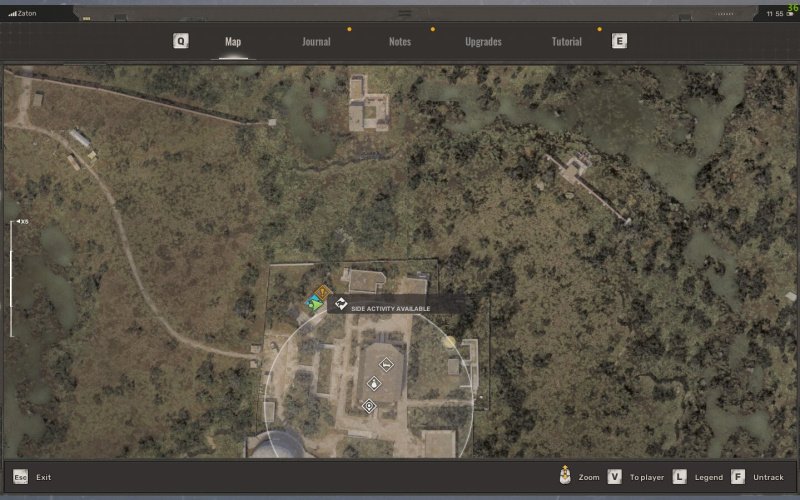Click the yellow glowing spot on map
Image resolution: width=800 pixels, height=500 pixels.
[449, 341]
